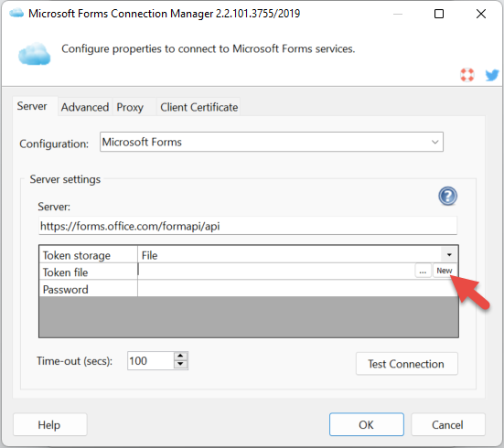Click the red lifebuoy support icon
The height and width of the screenshot is (448, 504).
click(466, 75)
